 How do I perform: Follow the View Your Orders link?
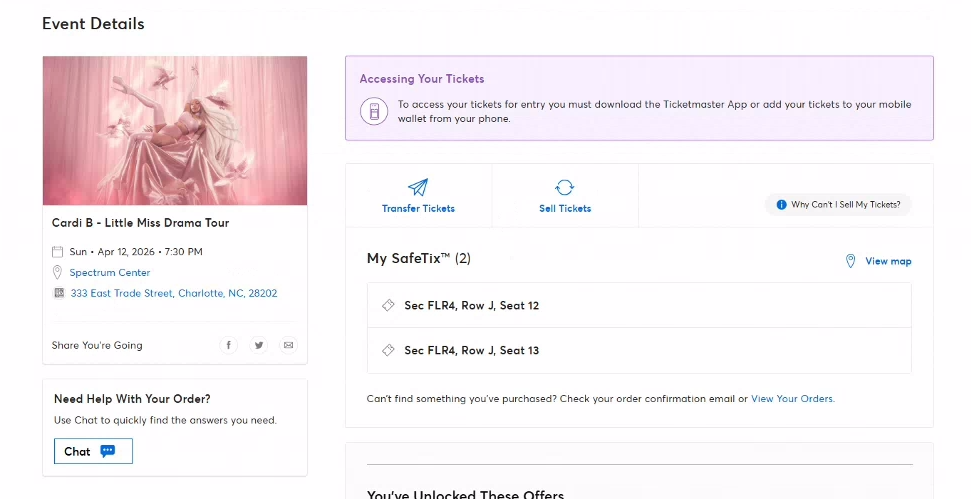793,399
